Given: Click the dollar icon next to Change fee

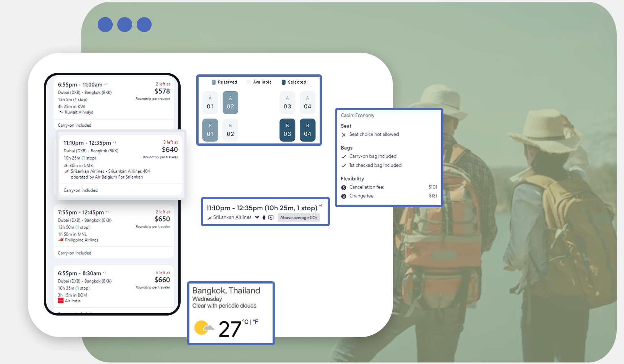Looking at the screenshot, I should (x=344, y=196).
